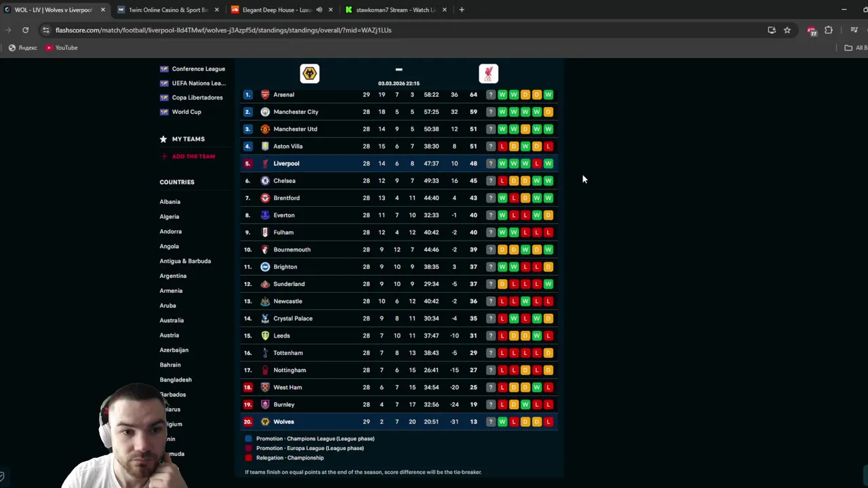Click the Tottenham club badge

point(265,353)
